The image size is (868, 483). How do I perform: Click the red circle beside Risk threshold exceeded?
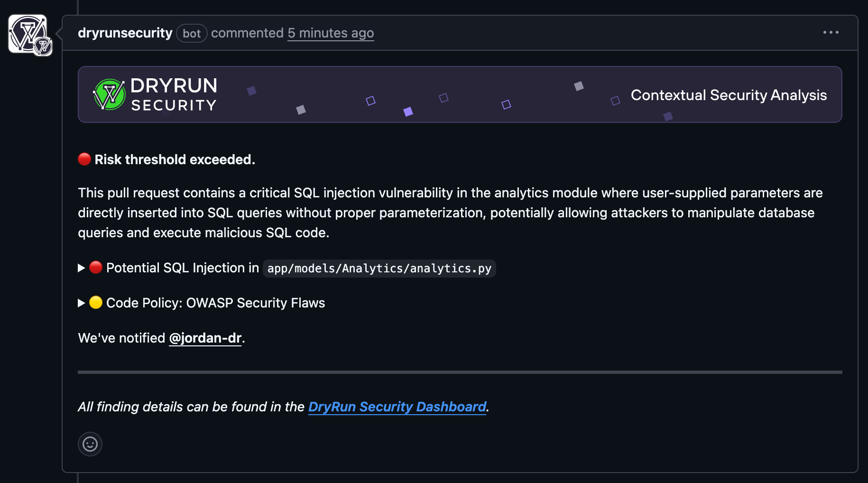click(84, 159)
